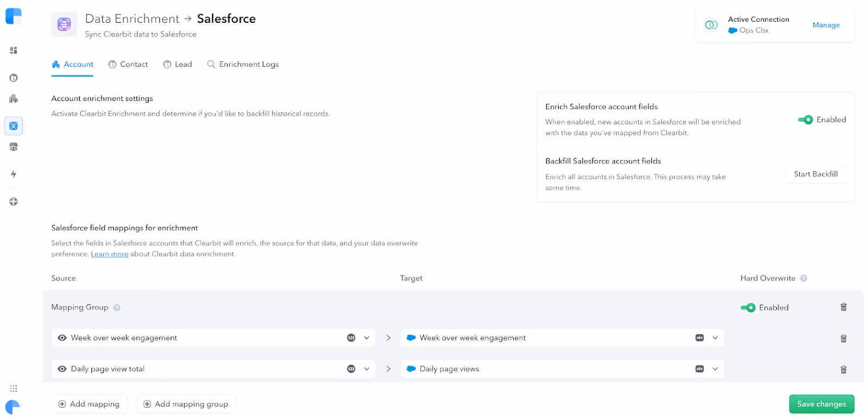Click number type badge on Week over week source
Viewport: 868px width, 418px height.
tap(351, 338)
